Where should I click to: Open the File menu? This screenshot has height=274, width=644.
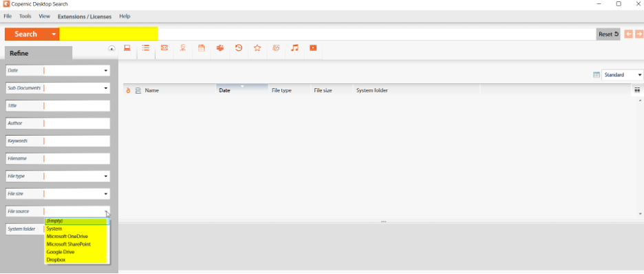[8, 17]
